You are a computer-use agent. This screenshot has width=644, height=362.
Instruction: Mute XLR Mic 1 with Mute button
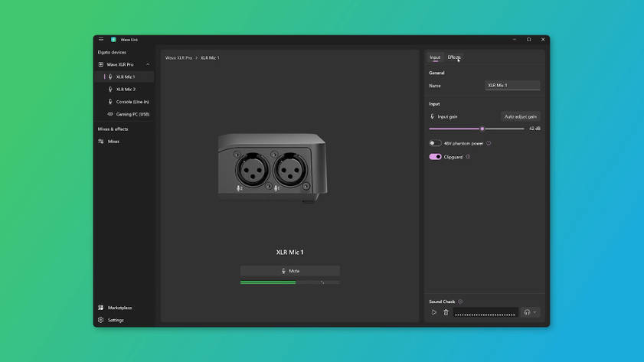(x=290, y=271)
